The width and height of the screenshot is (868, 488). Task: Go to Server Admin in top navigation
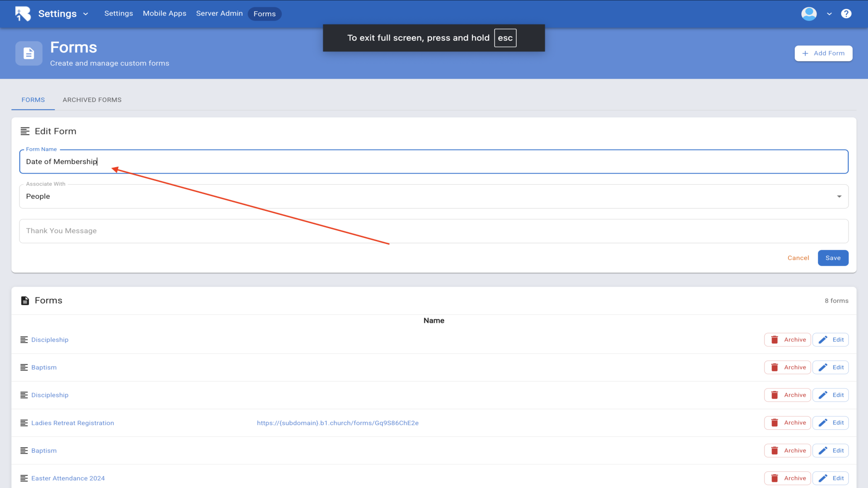219,14
